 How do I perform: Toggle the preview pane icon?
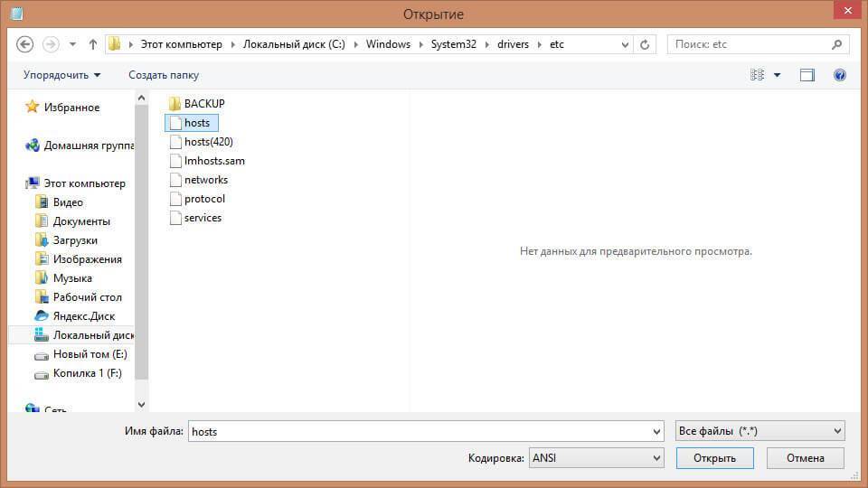point(807,75)
